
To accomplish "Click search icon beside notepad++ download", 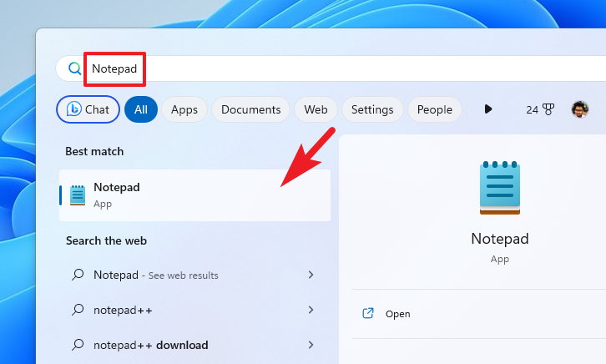I will click(x=78, y=345).
